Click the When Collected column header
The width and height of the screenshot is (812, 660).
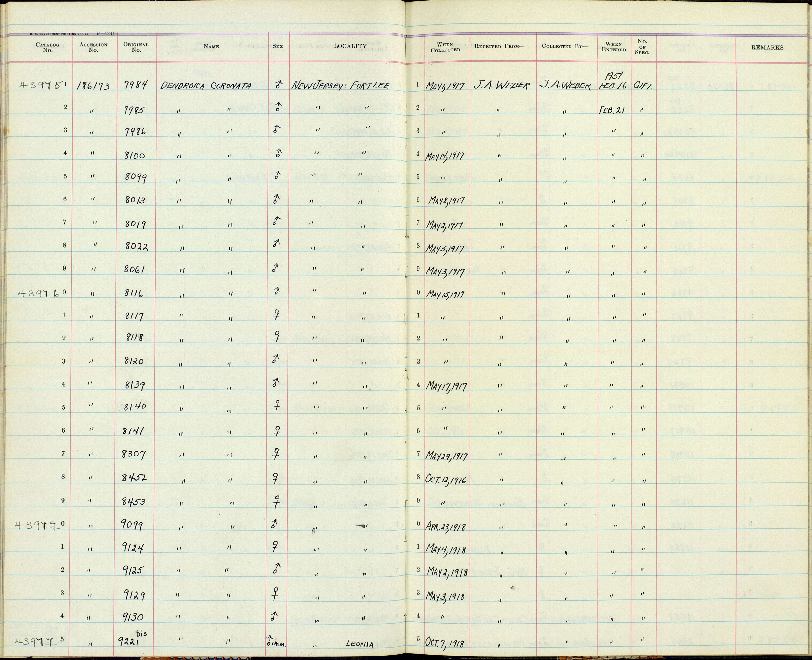(x=445, y=47)
